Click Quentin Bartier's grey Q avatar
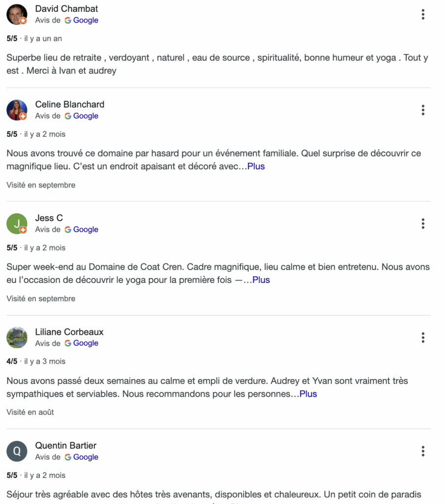Screen dimensions: 445x504 click(x=17, y=451)
